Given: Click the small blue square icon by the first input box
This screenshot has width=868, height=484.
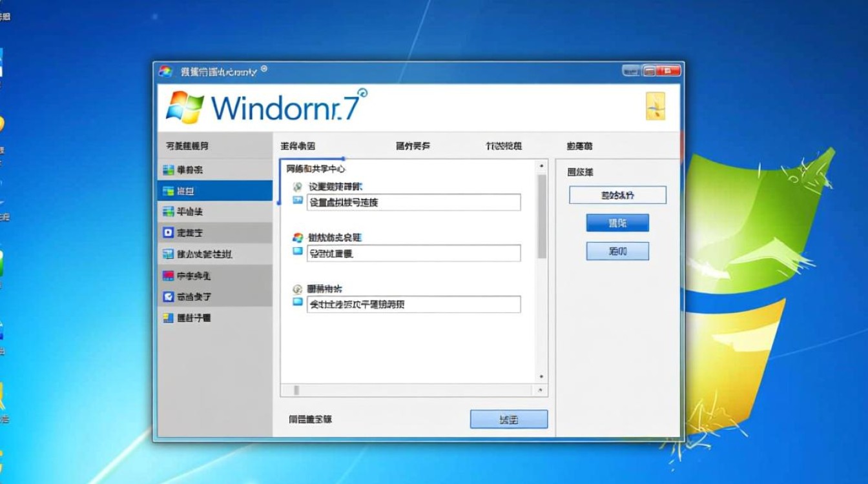Looking at the screenshot, I should pos(297,201).
